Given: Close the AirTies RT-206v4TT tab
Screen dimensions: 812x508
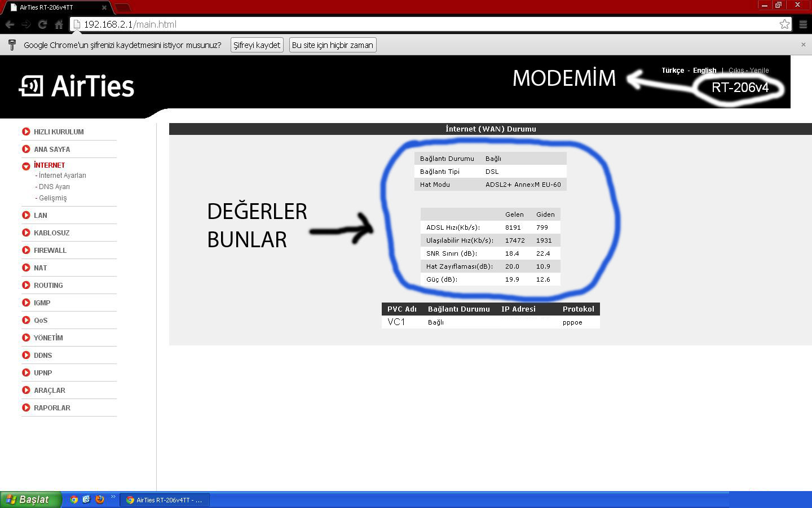Looking at the screenshot, I should point(104,7).
